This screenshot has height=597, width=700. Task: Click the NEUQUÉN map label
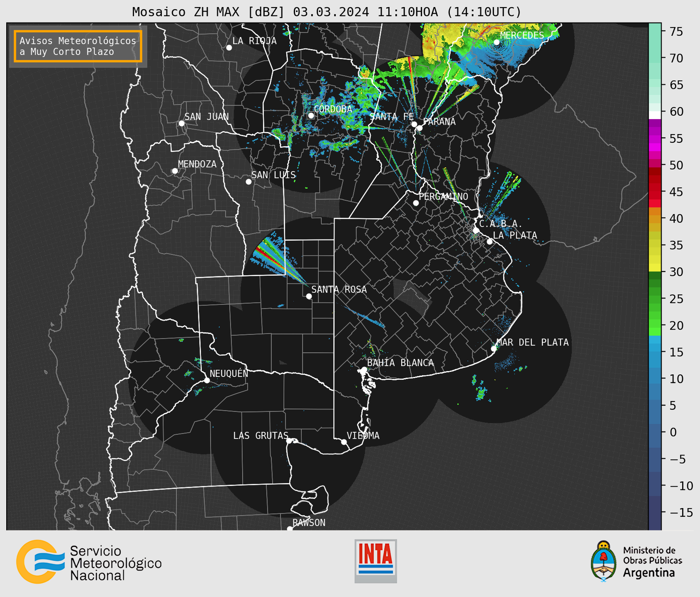pyautogui.click(x=229, y=373)
